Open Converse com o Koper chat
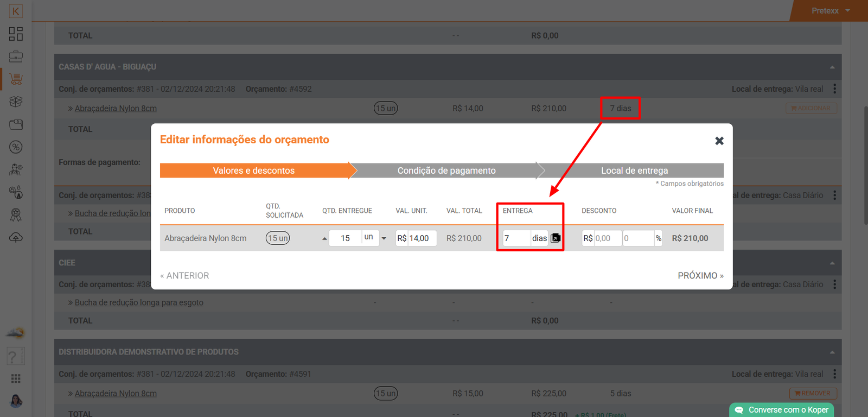The height and width of the screenshot is (417, 868). click(x=782, y=410)
